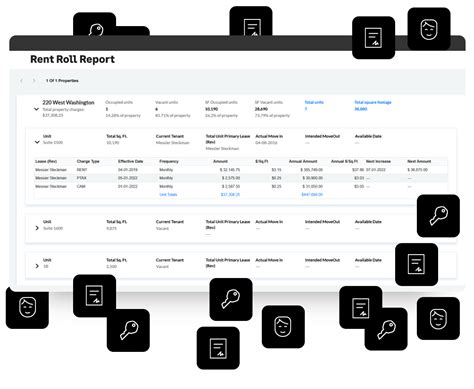Expand the Suite 1600 unit row
Viewport: 474px width, 389px height.
click(37, 228)
